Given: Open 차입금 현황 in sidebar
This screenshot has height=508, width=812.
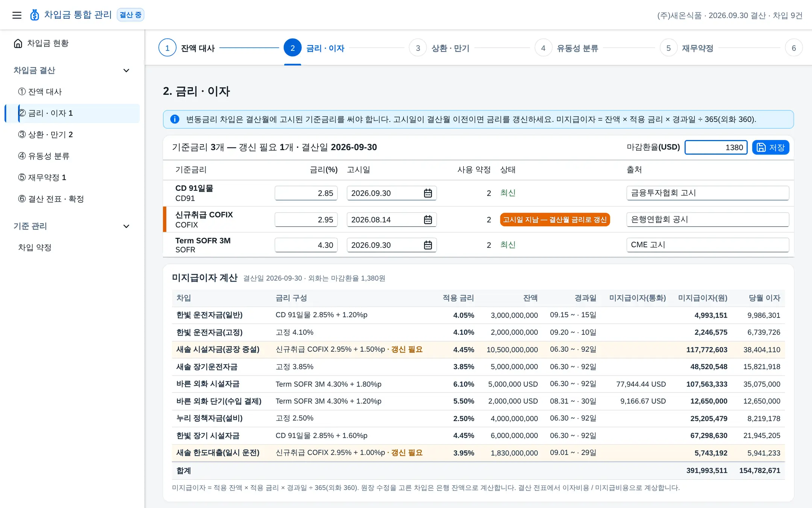Looking at the screenshot, I should (x=71, y=43).
